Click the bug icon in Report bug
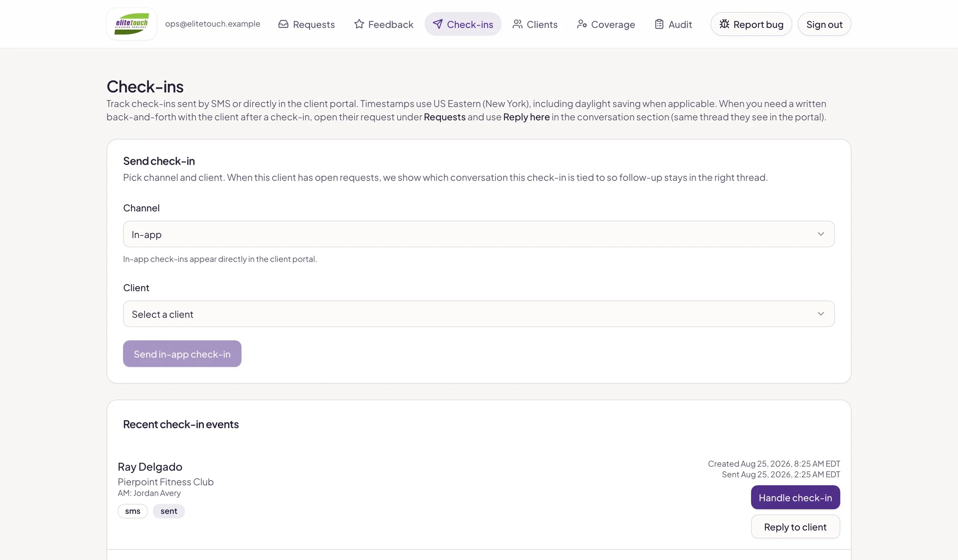The image size is (958, 560). [724, 24]
